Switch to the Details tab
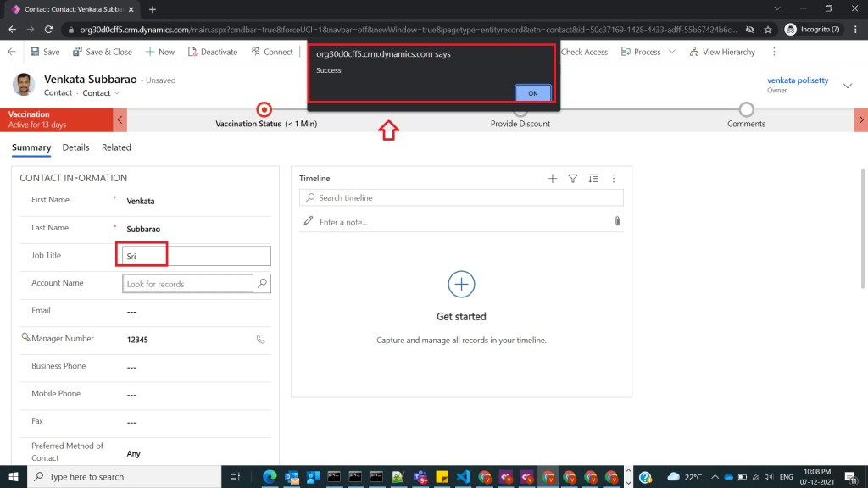The width and height of the screenshot is (868, 488). click(75, 147)
